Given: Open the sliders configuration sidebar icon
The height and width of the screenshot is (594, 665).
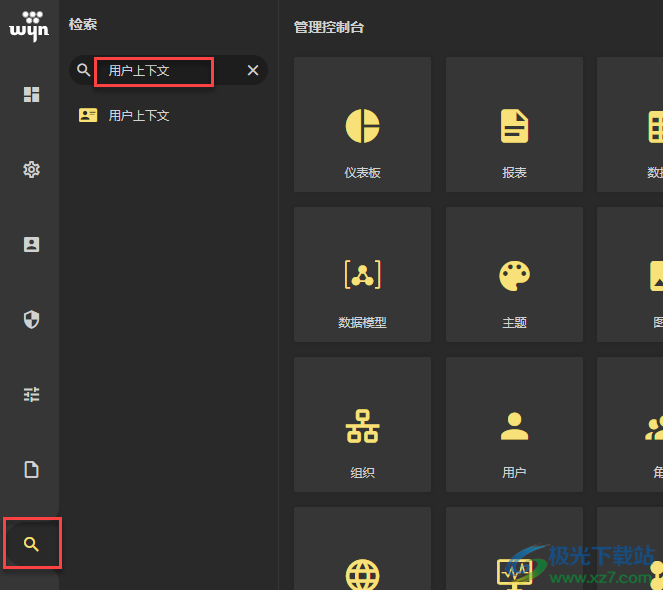Looking at the screenshot, I should coord(31,395).
